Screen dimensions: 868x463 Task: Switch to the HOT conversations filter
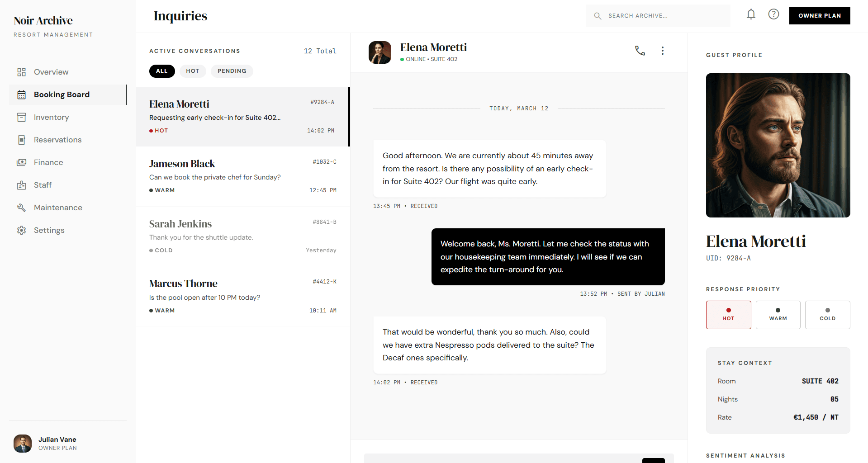[x=193, y=71]
